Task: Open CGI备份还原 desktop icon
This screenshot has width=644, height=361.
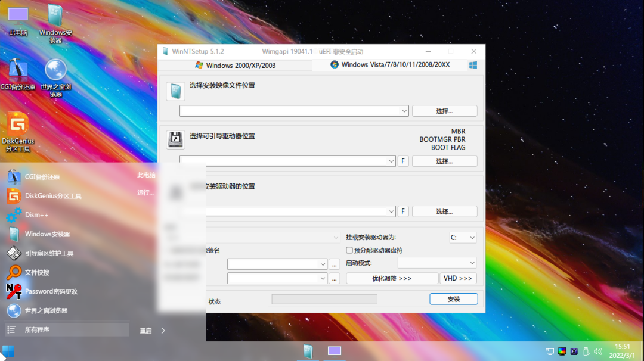Action: click(18, 74)
